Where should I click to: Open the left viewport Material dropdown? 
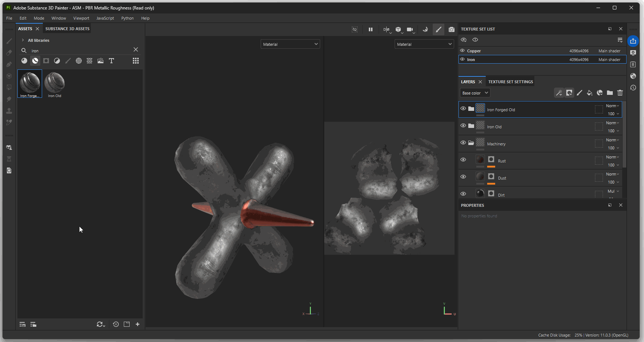click(x=290, y=44)
